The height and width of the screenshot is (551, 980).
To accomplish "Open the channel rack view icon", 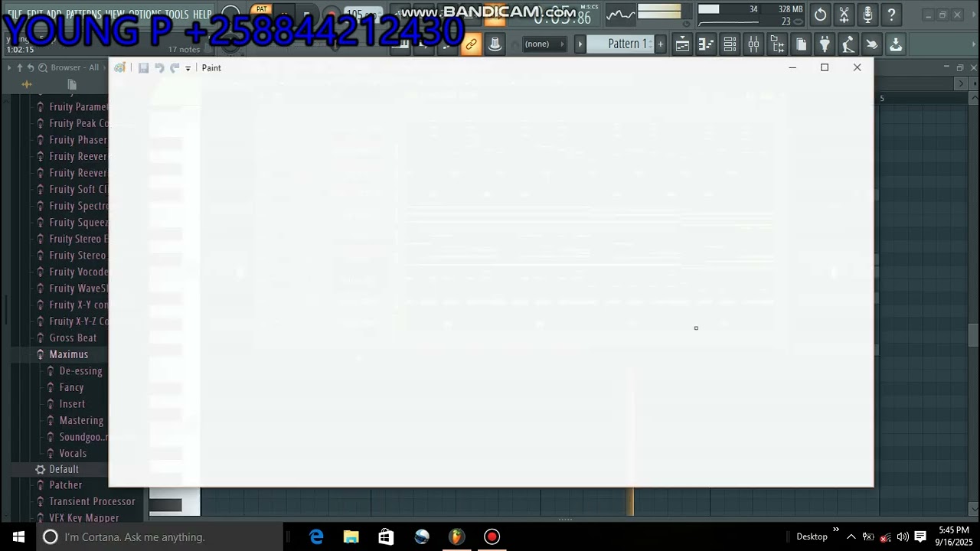I will pyautogui.click(x=730, y=44).
